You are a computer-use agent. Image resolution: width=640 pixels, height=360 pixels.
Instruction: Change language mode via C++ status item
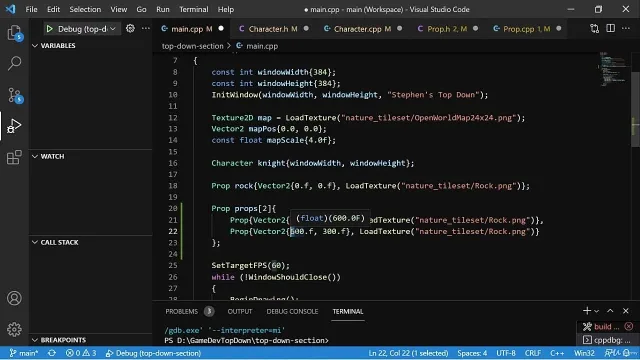pos(557,353)
